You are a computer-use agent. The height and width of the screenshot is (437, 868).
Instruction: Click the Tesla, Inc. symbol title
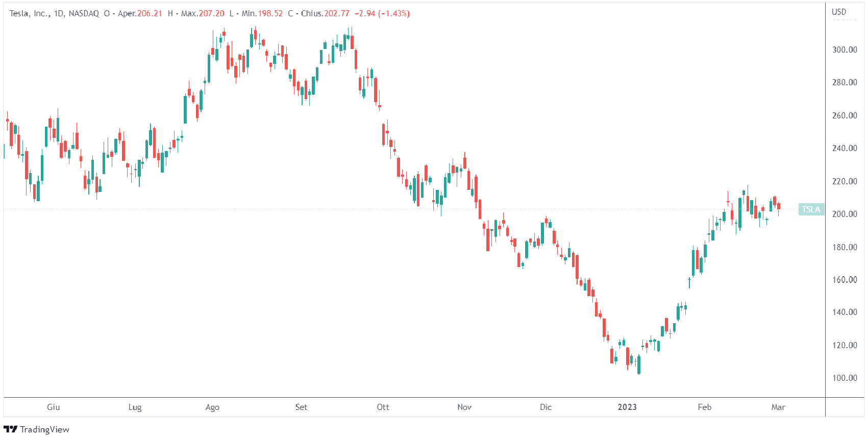pos(29,13)
